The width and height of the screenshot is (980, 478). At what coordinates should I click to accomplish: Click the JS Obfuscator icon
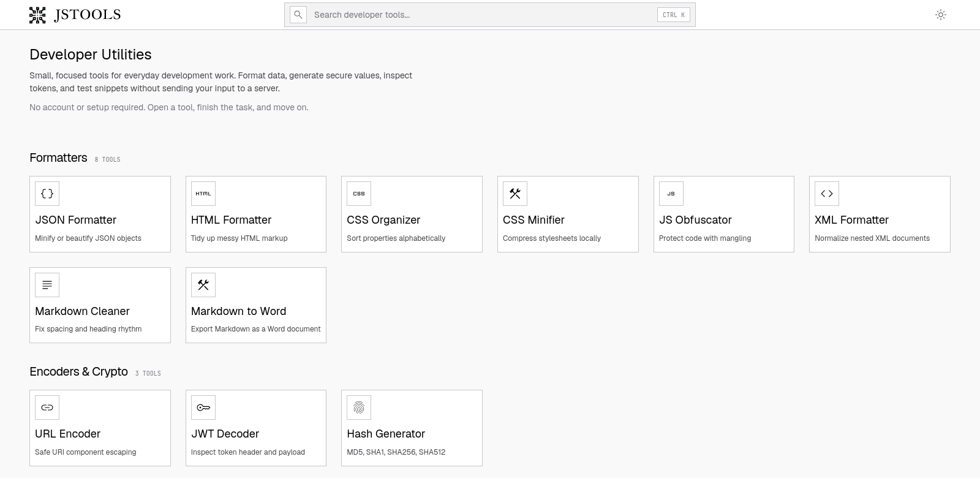pos(671,194)
